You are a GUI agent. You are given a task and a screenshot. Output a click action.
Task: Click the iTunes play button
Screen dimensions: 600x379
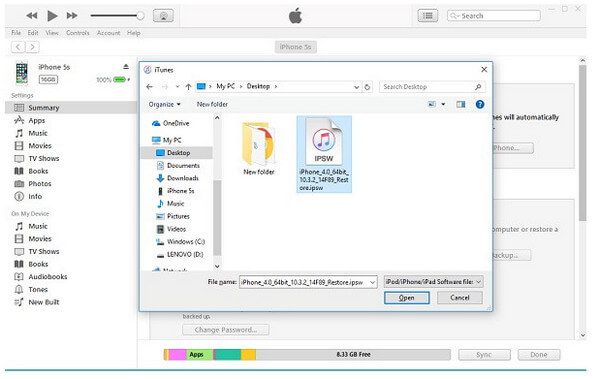52,16
